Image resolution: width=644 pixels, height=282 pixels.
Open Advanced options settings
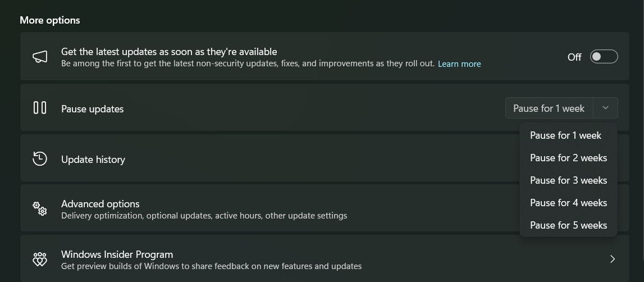325,208
